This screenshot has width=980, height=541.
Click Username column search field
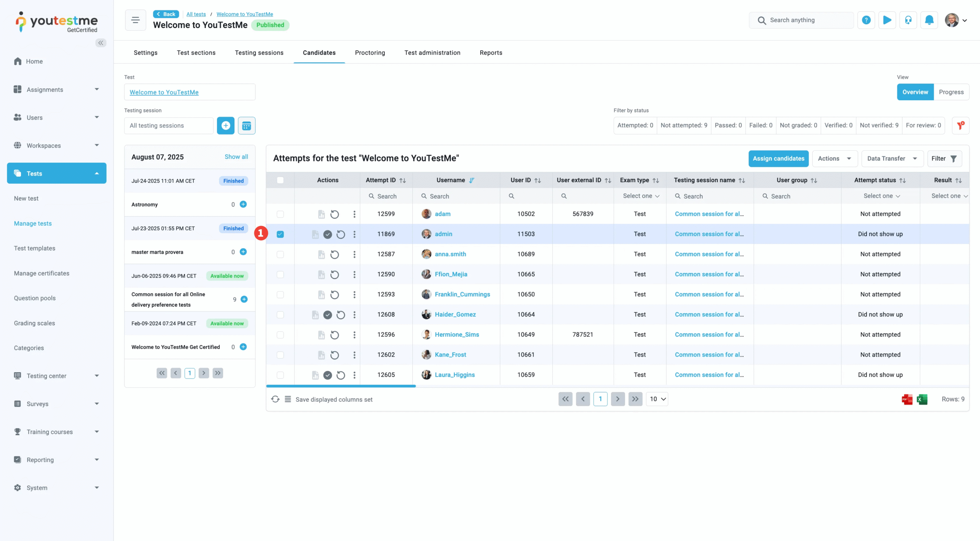(x=456, y=196)
